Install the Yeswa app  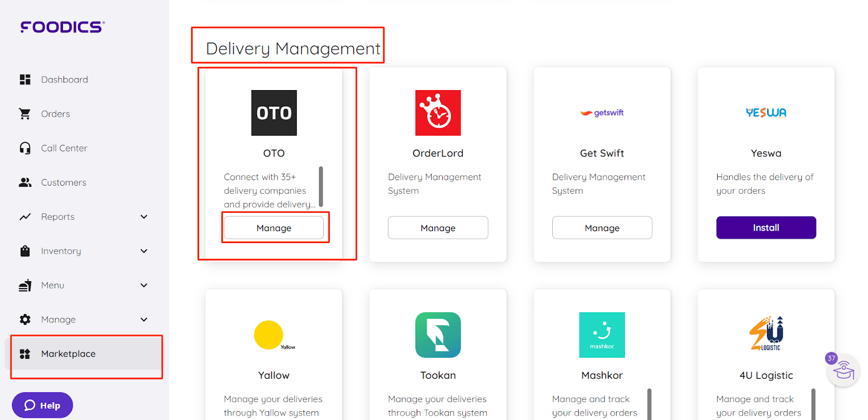(766, 228)
